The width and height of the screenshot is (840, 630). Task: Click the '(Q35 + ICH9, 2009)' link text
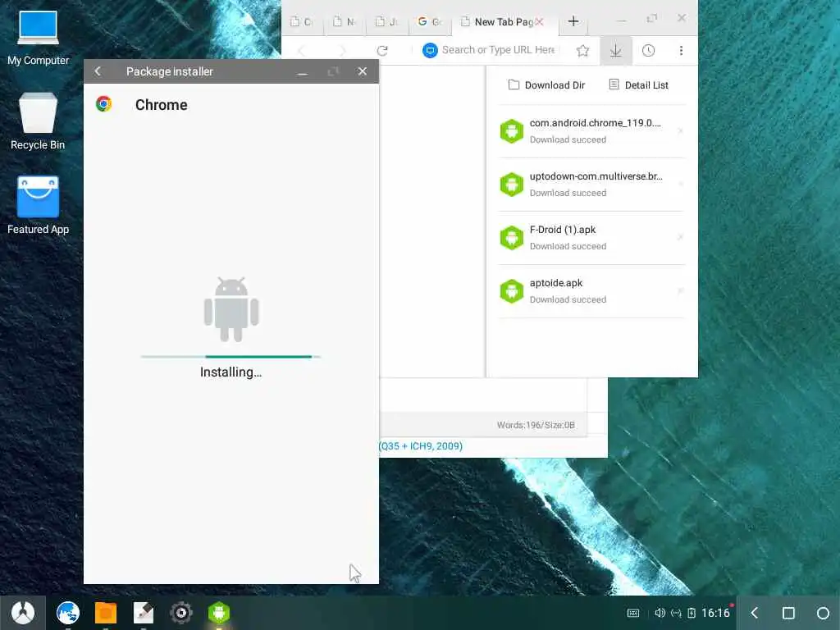pos(421,445)
